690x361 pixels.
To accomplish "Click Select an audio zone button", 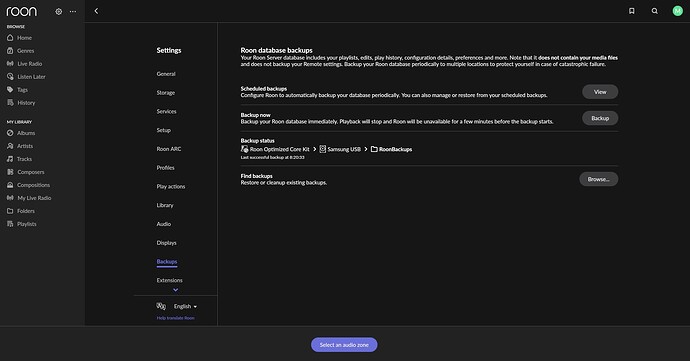I will coord(344,345).
